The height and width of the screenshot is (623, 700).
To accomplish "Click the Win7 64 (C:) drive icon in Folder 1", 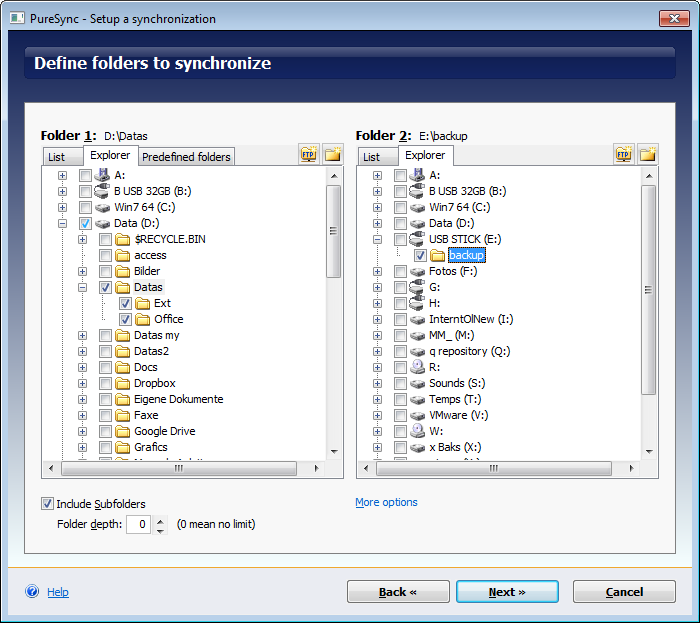I will pyautogui.click(x=103, y=208).
